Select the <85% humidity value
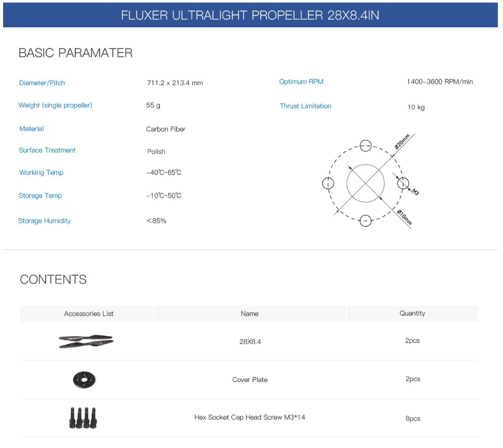The image size is (503, 448). [157, 221]
